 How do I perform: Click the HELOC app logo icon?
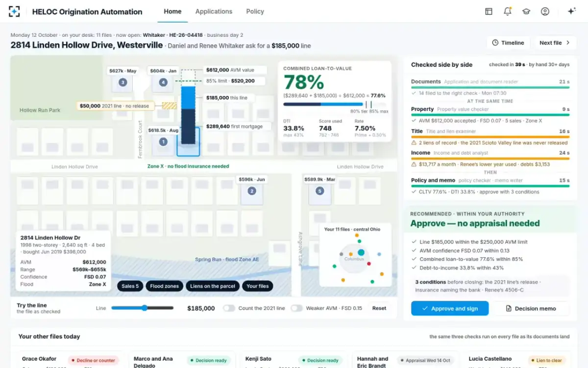(15, 11)
